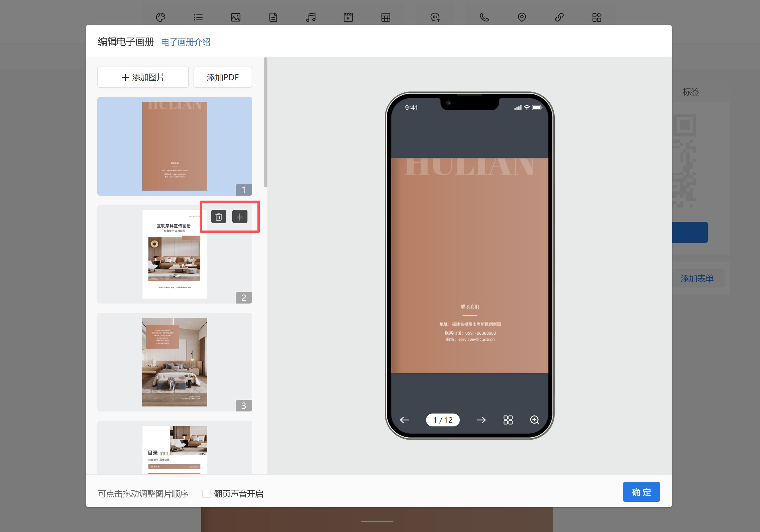Click the trash icon on page 2 thumbnail
This screenshot has width=760, height=532.
218,216
